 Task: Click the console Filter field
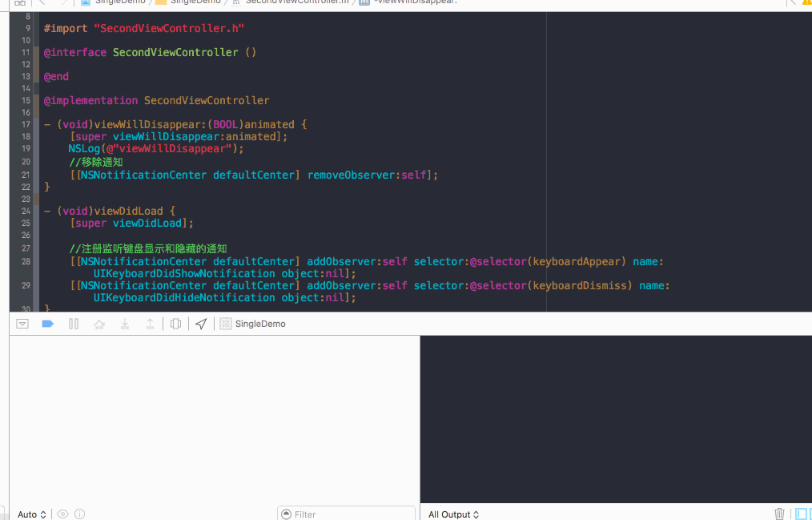click(x=346, y=514)
